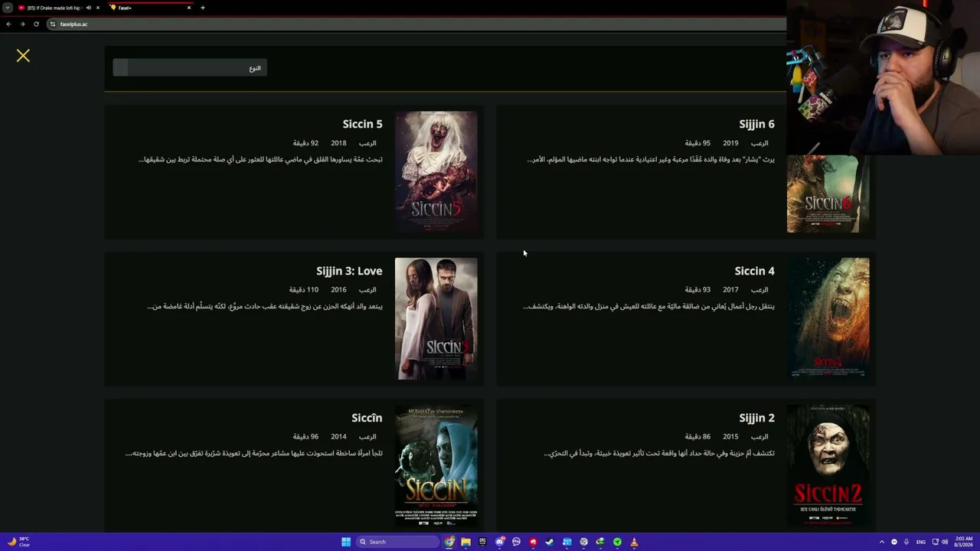Click the 95 دقيقة duration of Sijjin 6

point(697,143)
